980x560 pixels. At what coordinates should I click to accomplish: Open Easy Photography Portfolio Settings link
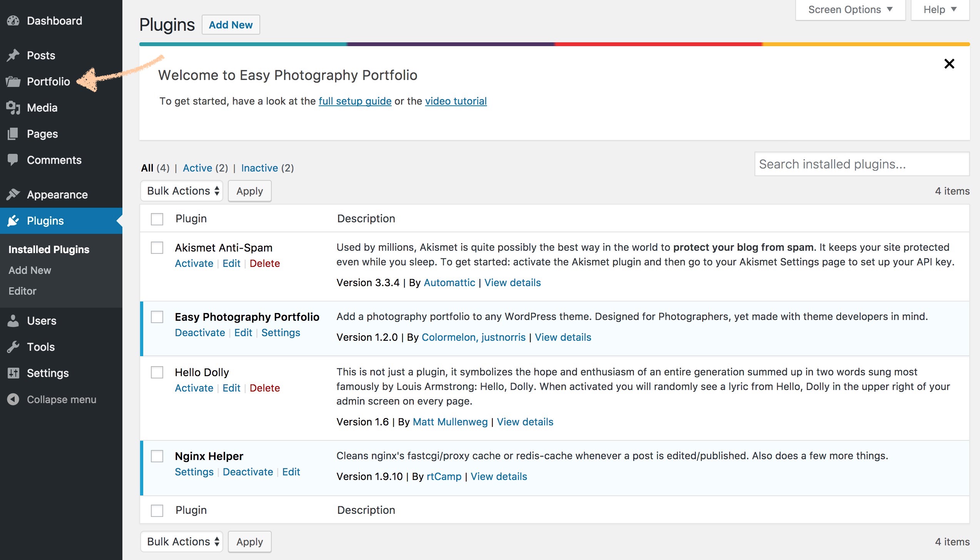[281, 333]
